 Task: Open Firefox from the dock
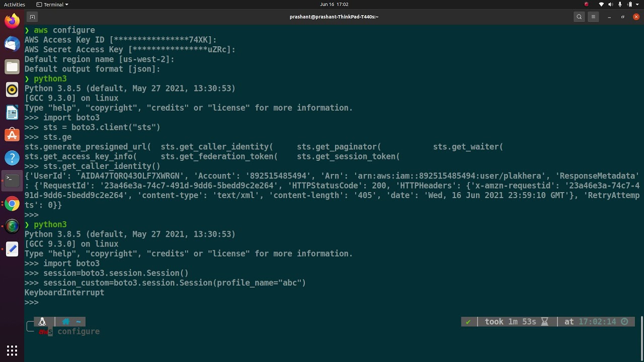pos(12,21)
